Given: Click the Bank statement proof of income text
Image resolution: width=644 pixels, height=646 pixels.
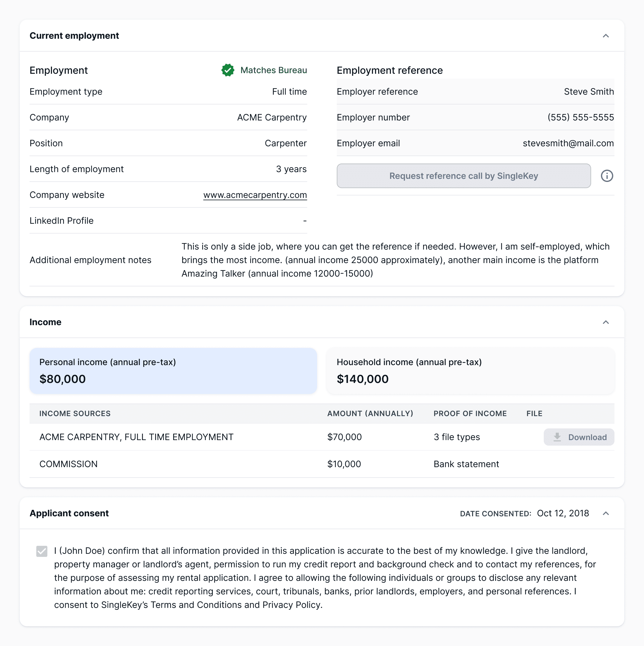Looking at the screenshot, I should [x=466, y=464].
